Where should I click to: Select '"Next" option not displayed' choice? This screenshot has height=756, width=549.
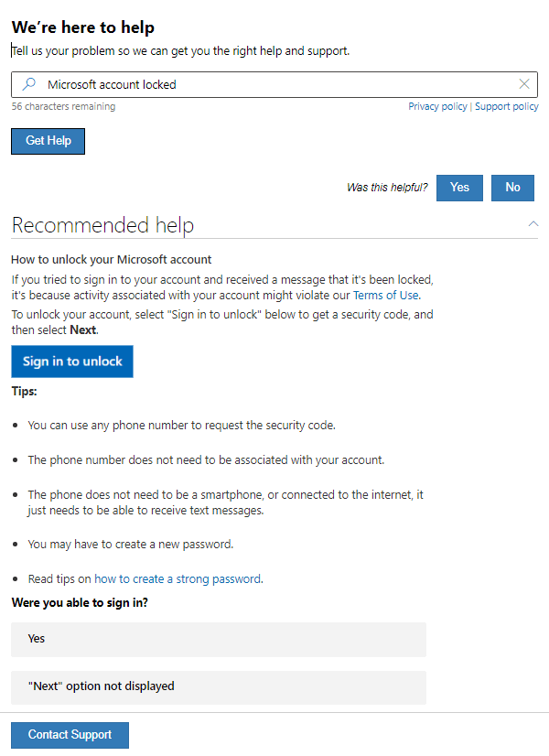[219, 687]
